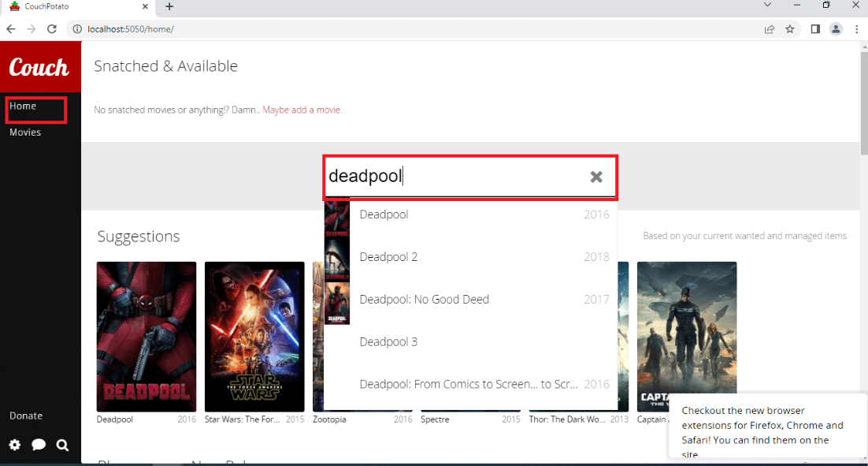Select Deadpool: No Good Deed result
This screenshot has height=466, width=868.
point(470,299)
